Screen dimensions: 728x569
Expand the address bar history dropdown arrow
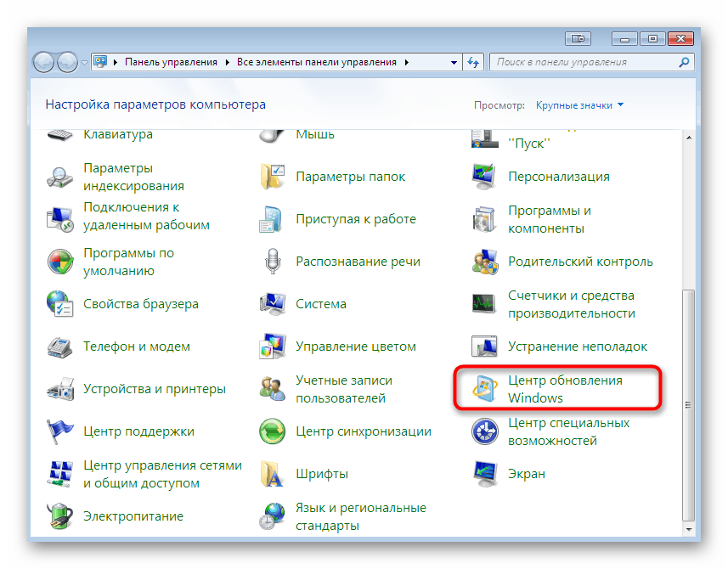tap(454, 62)
